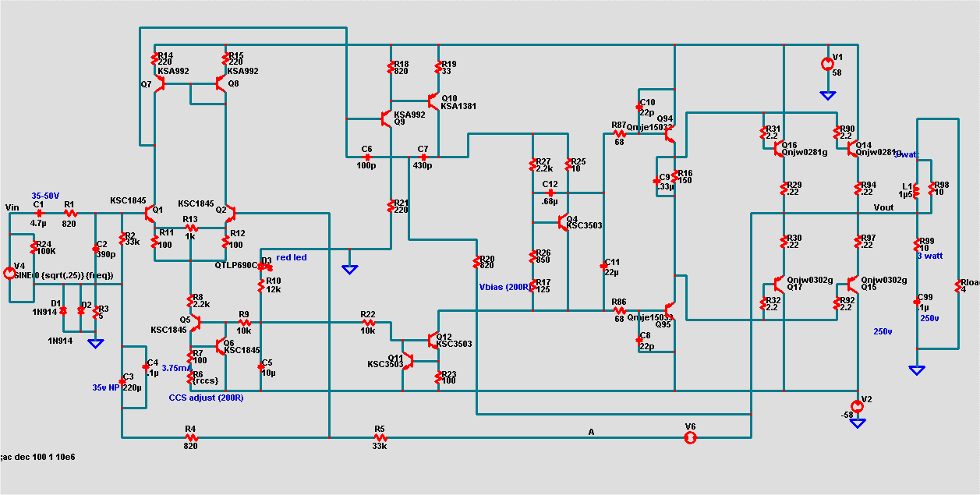Click the '3 watt' annotation near R99
Viewport: 980px width, 495px height.
[x=929, y=256]
